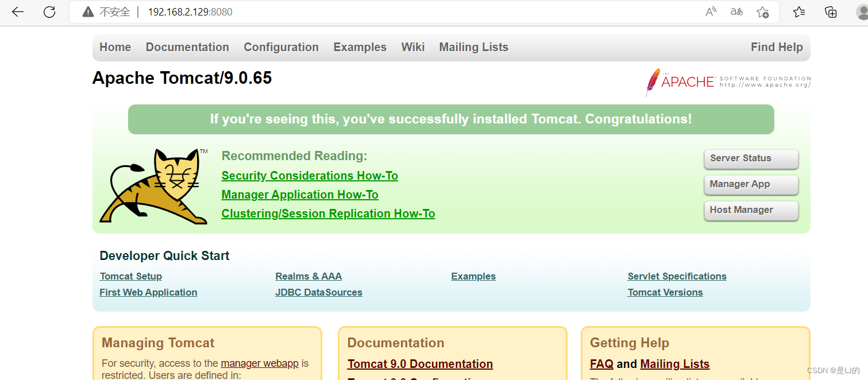Image resolution: width=868 pixels, height=380 pixels.
Task: Open the Realms & AAA link
Action: coord(308,276)
